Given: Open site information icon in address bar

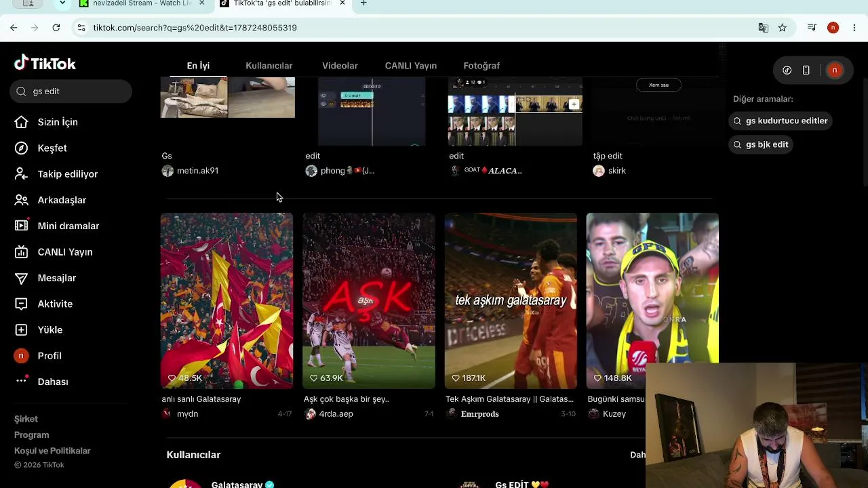Looking at the screenshot, I should [81, 28].
